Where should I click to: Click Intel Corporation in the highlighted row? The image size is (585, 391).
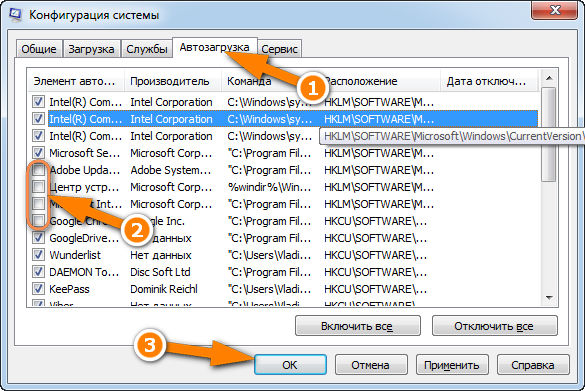click(172, 119)
